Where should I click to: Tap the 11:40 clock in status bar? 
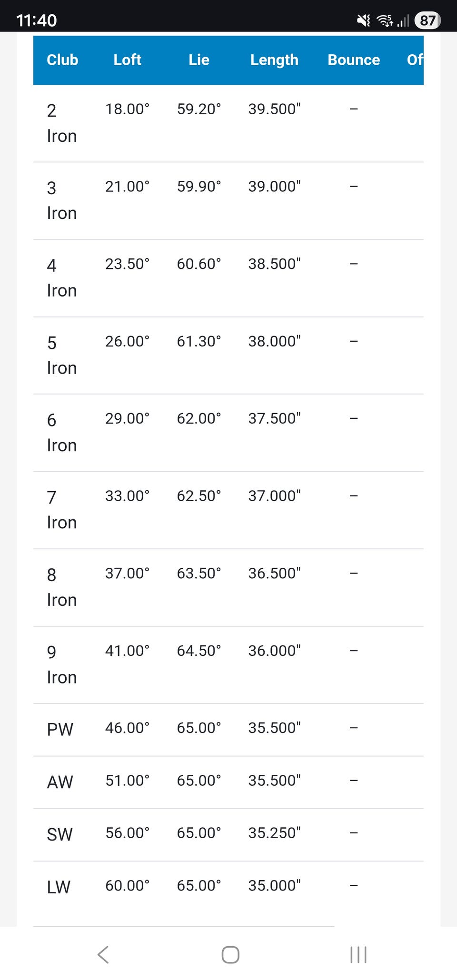click(x=37, y=20)
